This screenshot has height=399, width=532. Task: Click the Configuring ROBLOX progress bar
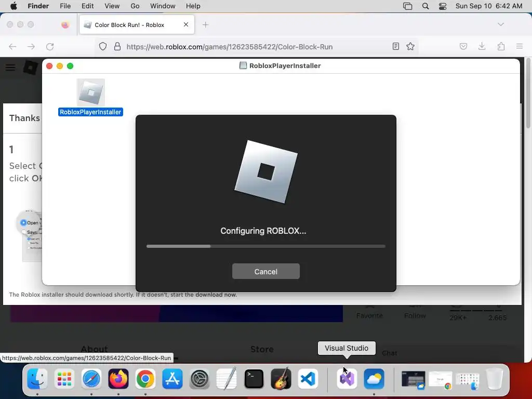tap(265, 246)
